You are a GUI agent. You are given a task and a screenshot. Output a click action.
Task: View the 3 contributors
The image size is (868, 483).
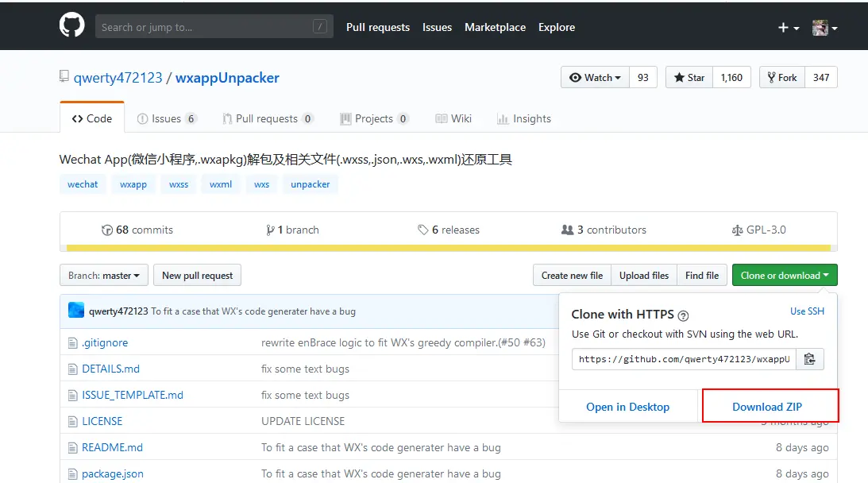tap(604, 230)
